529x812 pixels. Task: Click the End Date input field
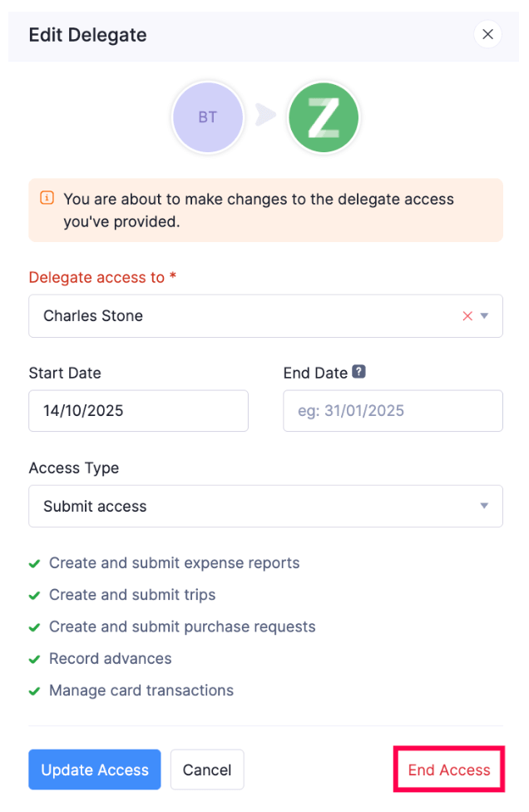(x=393, y=411)
